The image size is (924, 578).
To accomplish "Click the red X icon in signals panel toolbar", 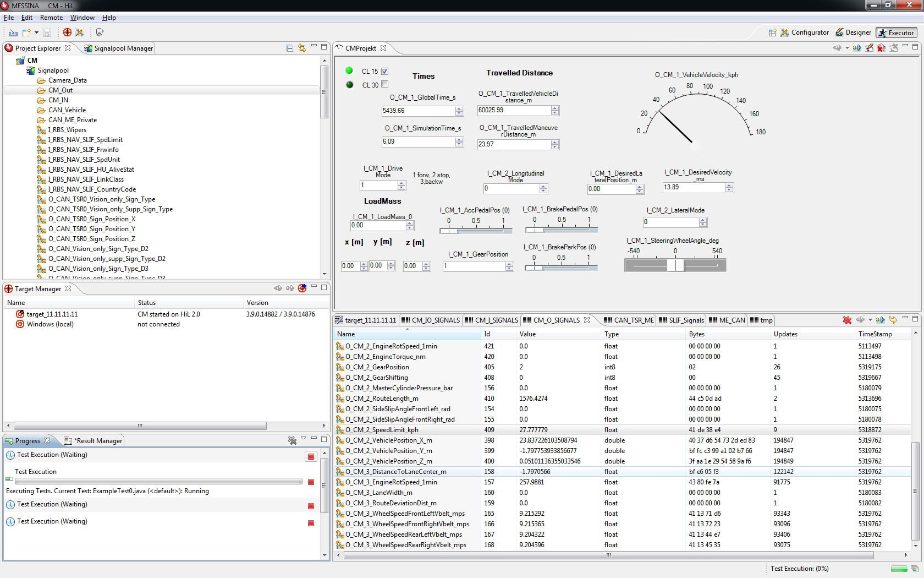I will 847,320.
